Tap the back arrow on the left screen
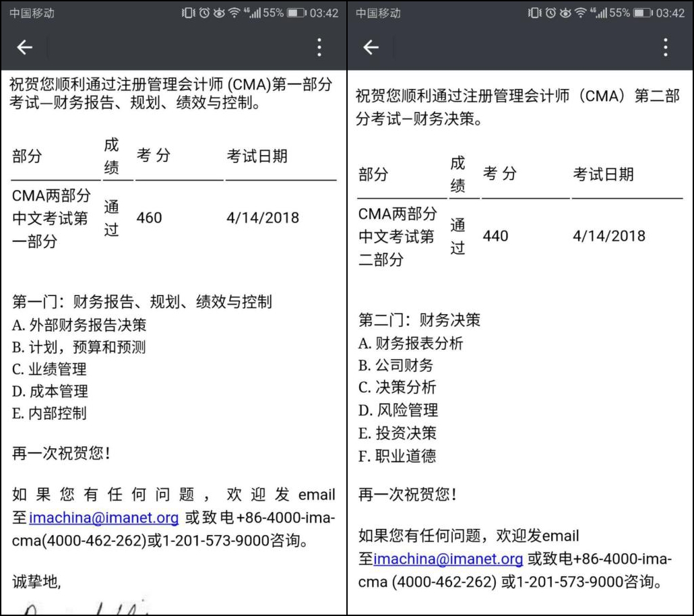 tap(24, 47)
